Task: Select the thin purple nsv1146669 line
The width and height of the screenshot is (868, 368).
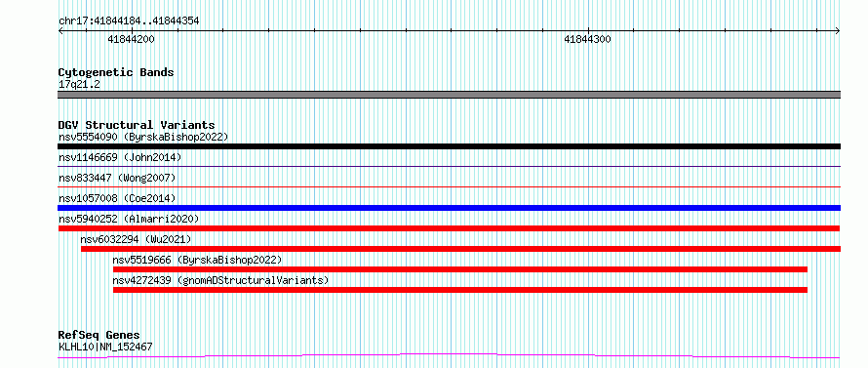Action: click(x=449, y=166)
